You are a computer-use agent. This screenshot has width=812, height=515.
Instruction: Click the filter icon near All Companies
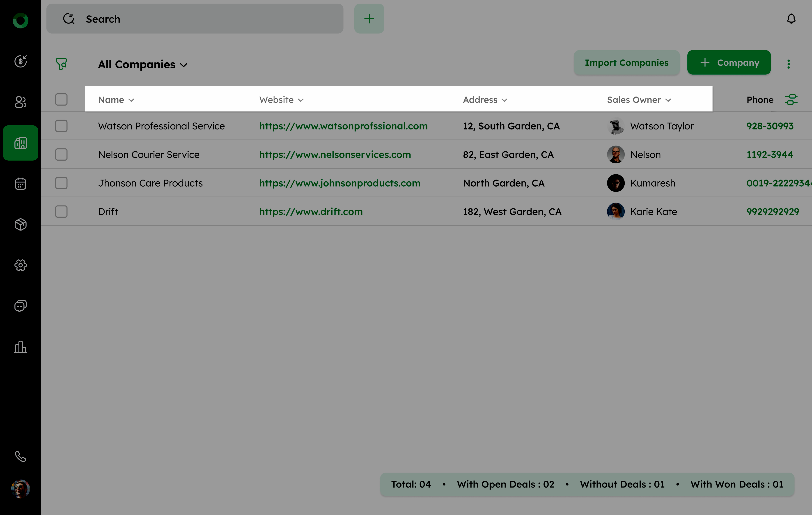61,64
